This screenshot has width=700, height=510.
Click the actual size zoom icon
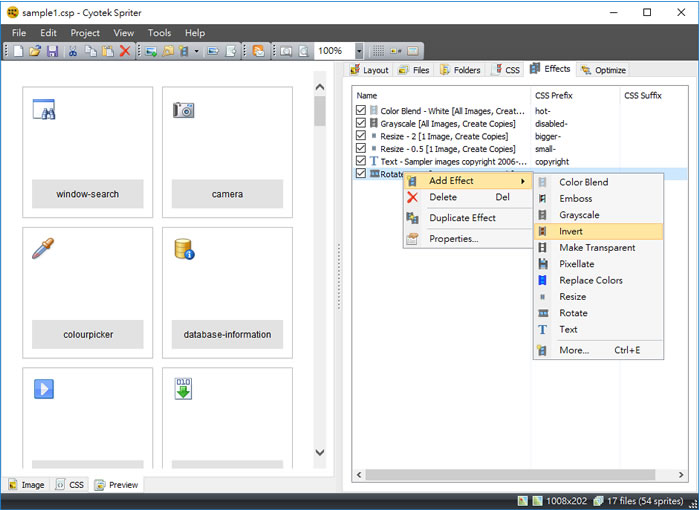(286, 51)
